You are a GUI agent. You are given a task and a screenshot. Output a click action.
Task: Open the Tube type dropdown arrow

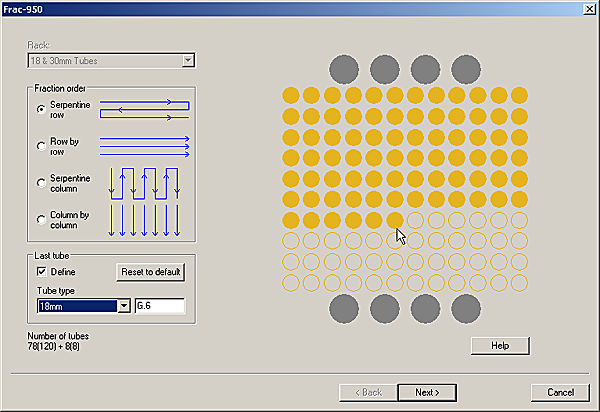[124, 306]
